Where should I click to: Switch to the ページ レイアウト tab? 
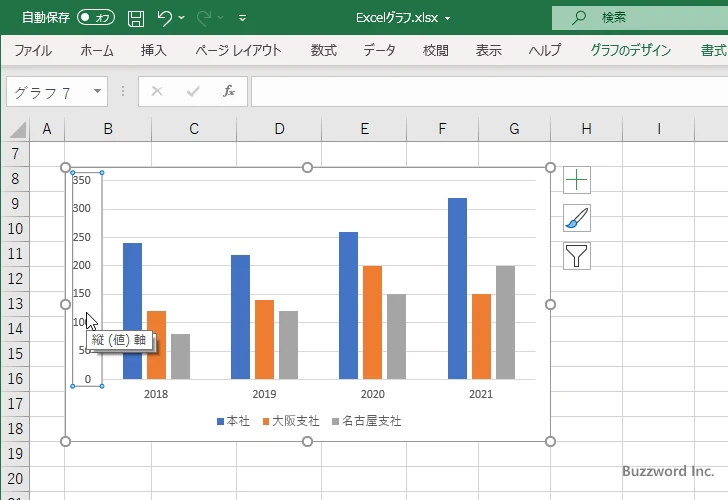(x=238, y=50)
